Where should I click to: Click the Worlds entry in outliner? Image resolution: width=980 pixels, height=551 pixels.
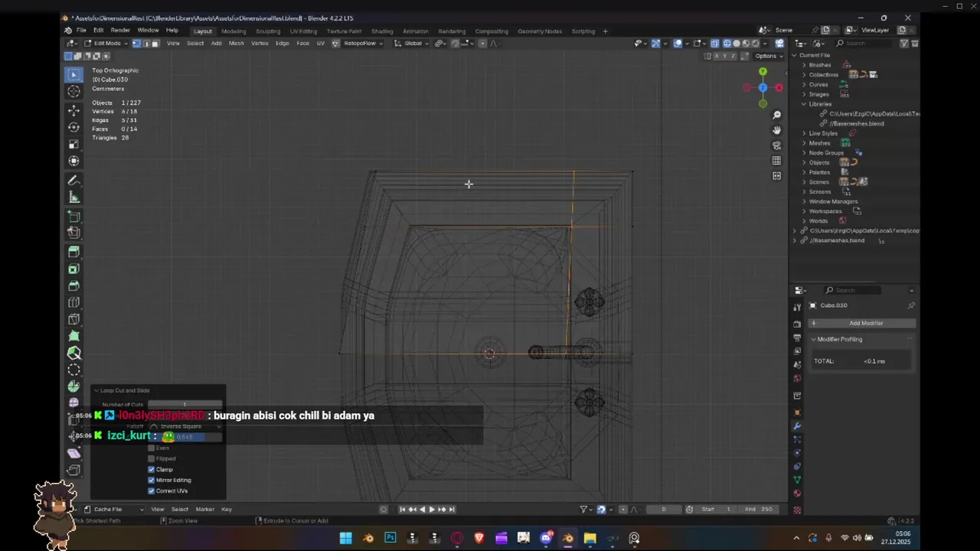(818, 220)
